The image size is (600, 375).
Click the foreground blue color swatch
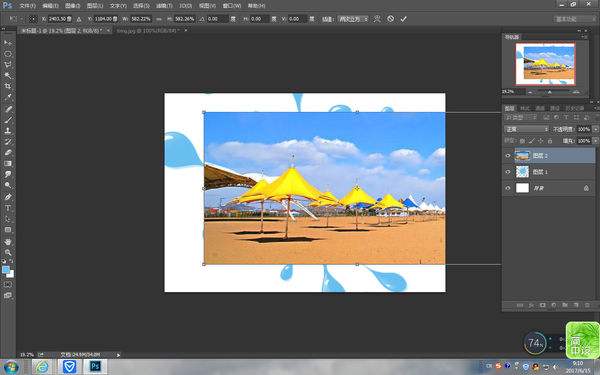pyautogui.click(x=5, y=269)
